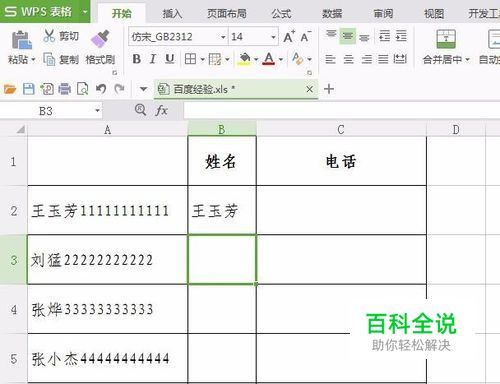
Task: Click increase indent icon
Action: click(401, 36)
